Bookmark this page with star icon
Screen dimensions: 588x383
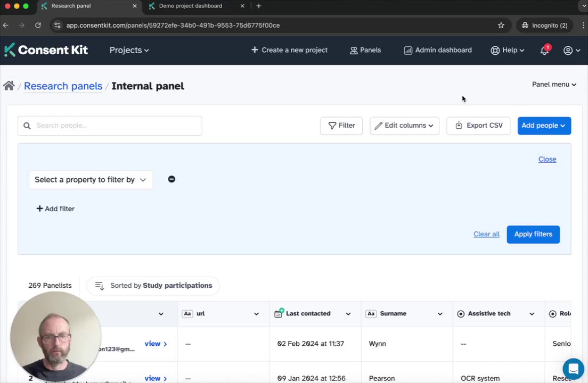501,25
